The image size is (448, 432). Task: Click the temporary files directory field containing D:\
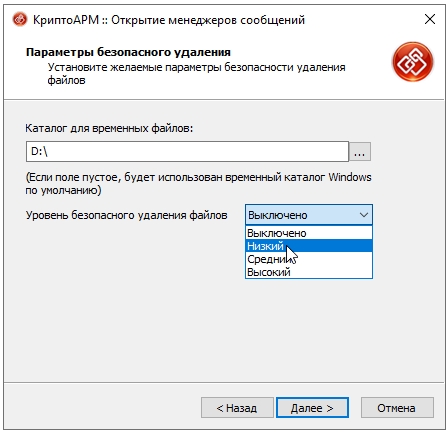click(187, 152)
